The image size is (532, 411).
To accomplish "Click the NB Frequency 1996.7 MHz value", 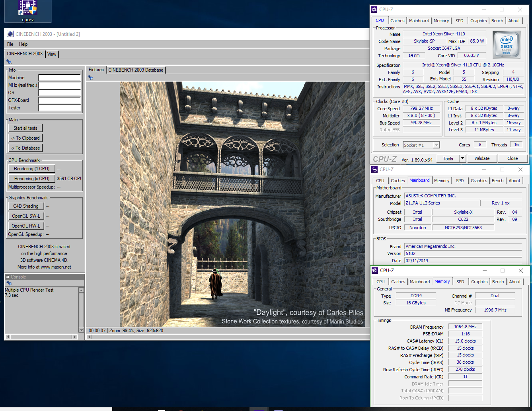I will (x=495, y=310).
